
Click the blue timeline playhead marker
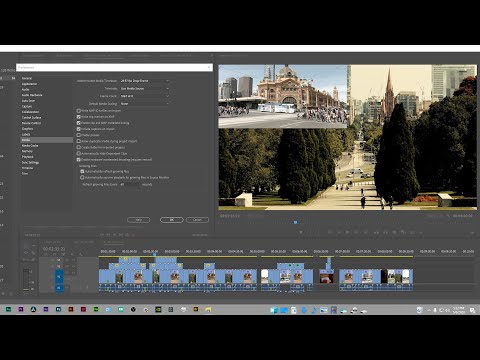tap(154, 254)
